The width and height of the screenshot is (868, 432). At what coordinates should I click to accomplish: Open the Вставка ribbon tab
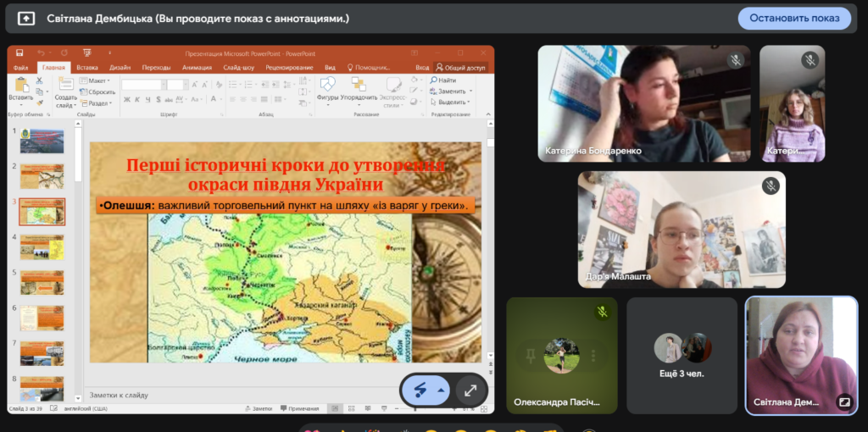tap(86, 67)
